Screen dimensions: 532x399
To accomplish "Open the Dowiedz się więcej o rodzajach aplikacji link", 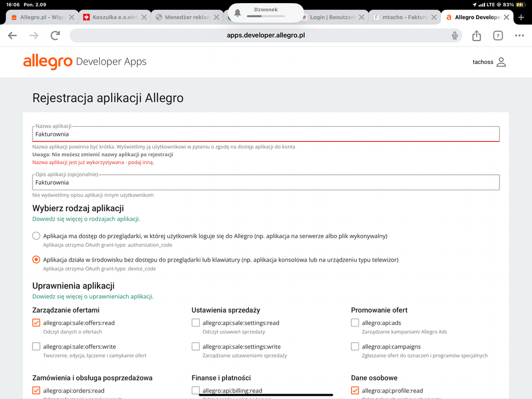I will [x=86, y=219].
